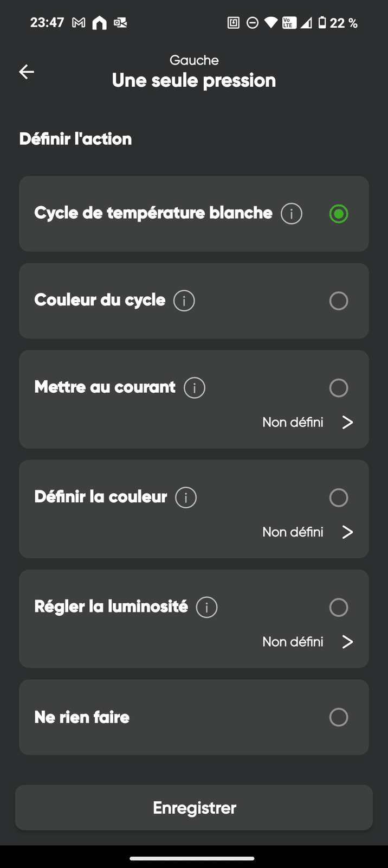Viewport: 388px width, 868px height.
Task: Tap info icon beside Mettre au courant
Action: click(x=195, y=388)
